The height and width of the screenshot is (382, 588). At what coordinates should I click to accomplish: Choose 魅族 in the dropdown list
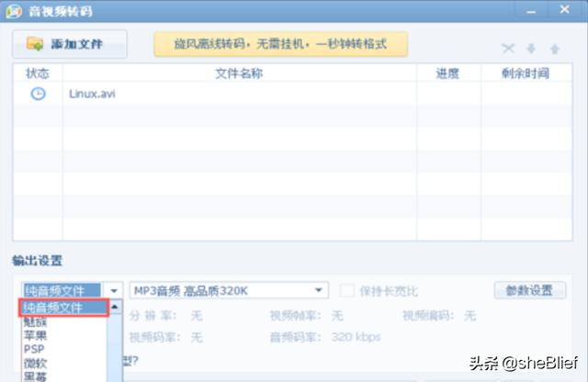click(63, 321)
